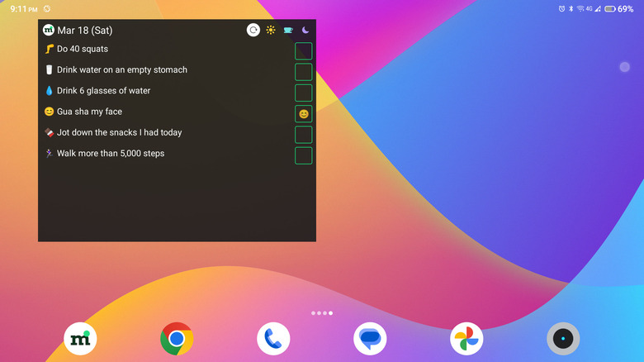Check off Jot down the snacks I had today

click(x=304, y=135)
